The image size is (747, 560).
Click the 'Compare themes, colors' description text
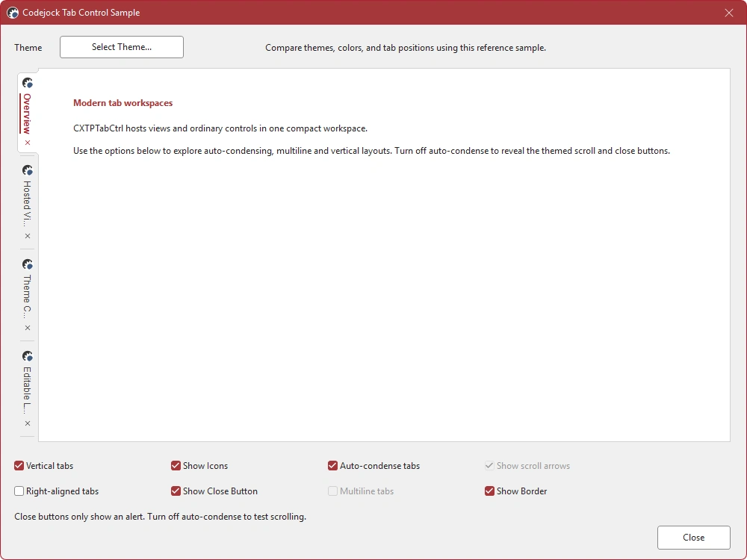pos(406,48)
